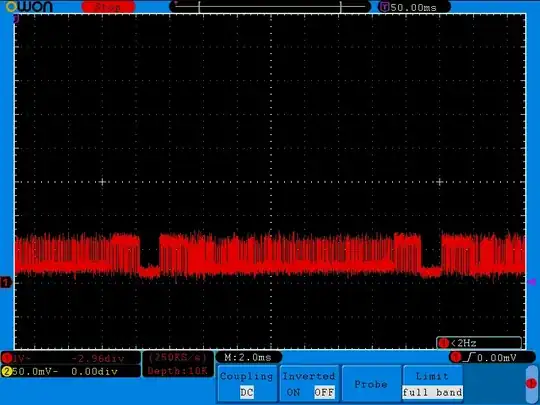Select the yellow channel 2 badge
This screenshot has width=540, height=405.
click(x=6, y=371)
